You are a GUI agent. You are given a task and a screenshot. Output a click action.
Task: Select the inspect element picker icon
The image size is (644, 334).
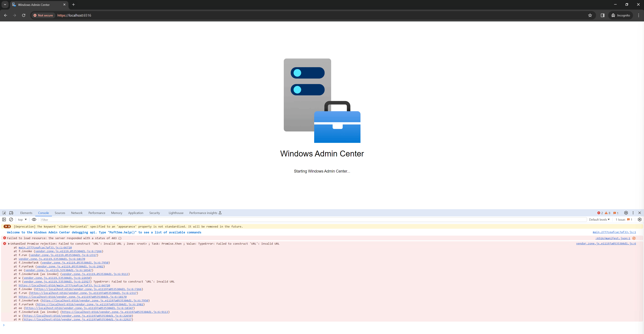[4, 213]
